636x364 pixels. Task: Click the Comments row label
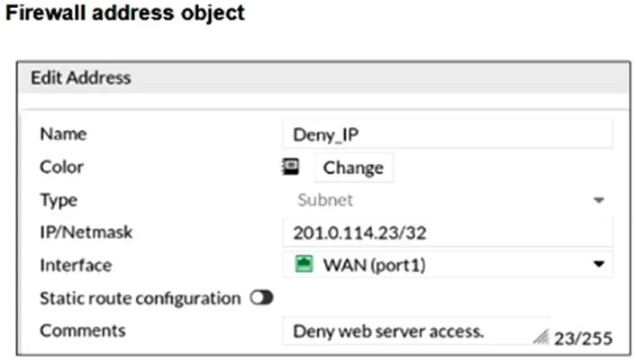pos(83,331)
